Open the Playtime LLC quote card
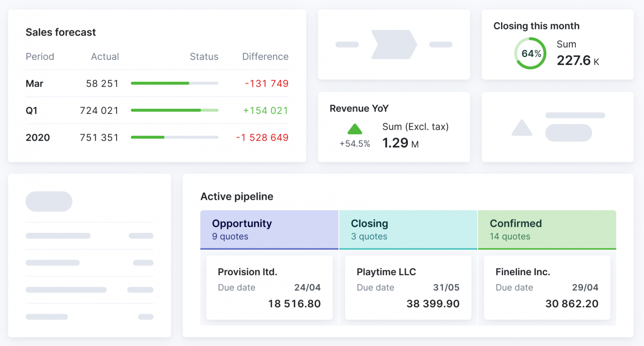The height and width of the screenshot is (346, 644). (x=408, y=288)
